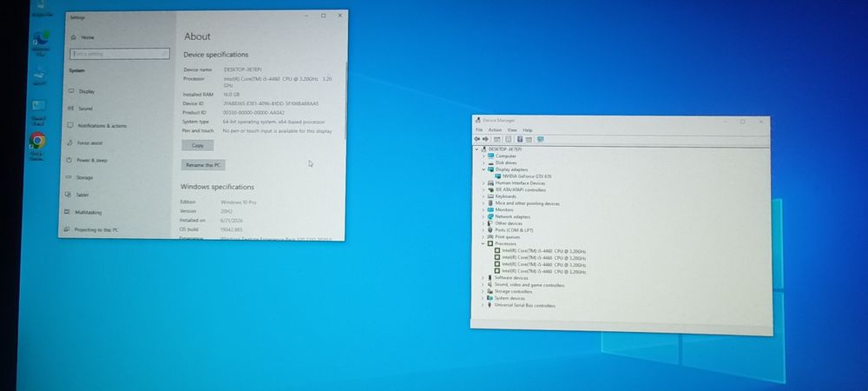Select DESKTOP root node in Device Manager
This screenshot has width=868, height=391.
[501, 149]
